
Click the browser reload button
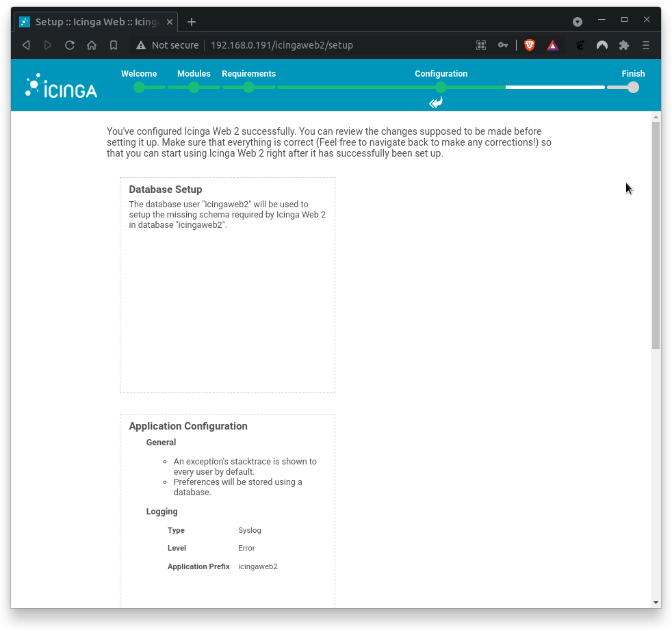click(x=70, y=45)
